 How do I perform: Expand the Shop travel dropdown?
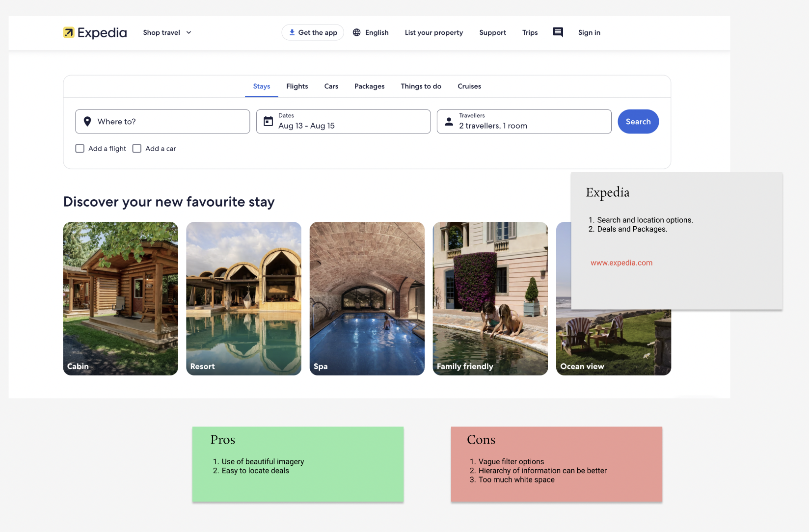coord(167,32)
